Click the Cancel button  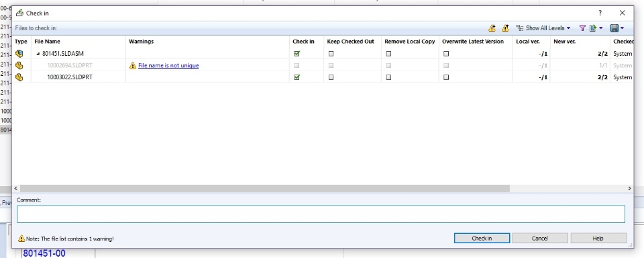coord(539,239)
